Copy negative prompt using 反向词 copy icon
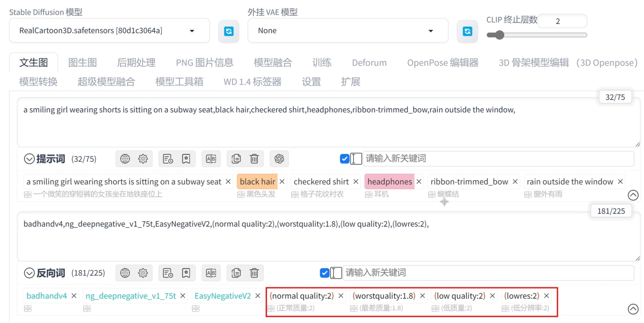644x323 pixels. [x=236, y=273]
